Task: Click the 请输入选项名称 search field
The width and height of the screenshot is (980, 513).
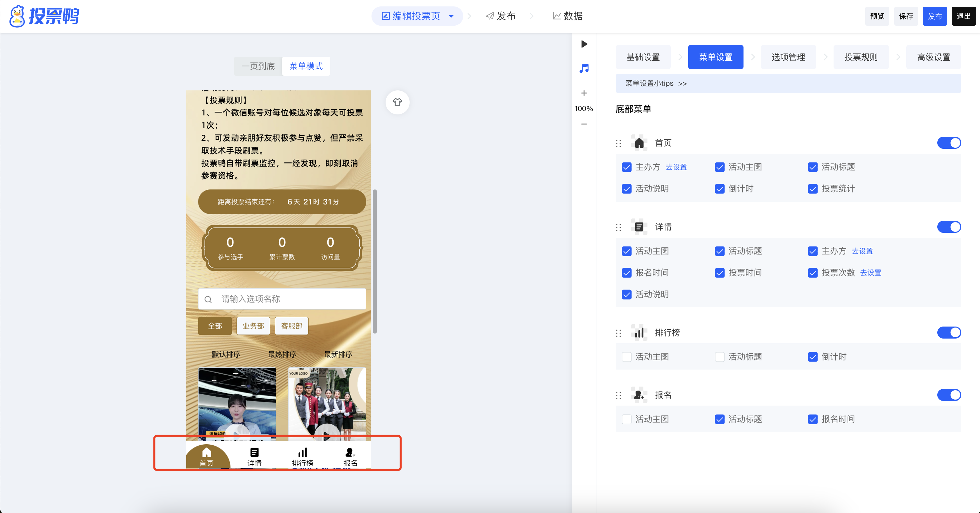Action: (282, 299)
